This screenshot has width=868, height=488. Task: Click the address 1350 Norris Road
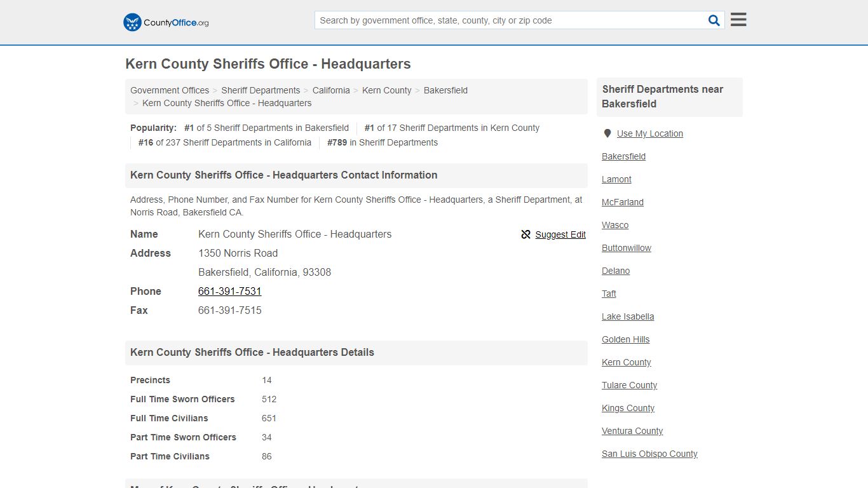[x=238, y=253]
